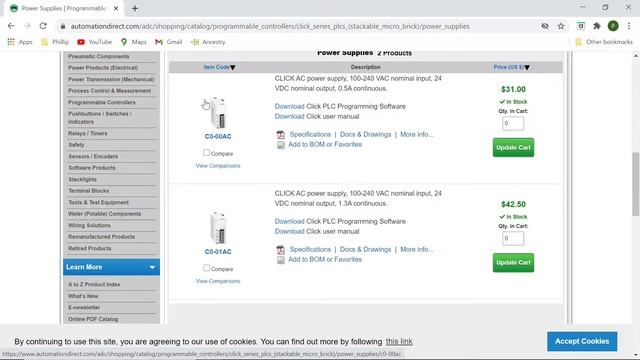Viewport: 640px width, 360px height.
Task: Click the C0-01AC product image
Action: tap(218, 228)
